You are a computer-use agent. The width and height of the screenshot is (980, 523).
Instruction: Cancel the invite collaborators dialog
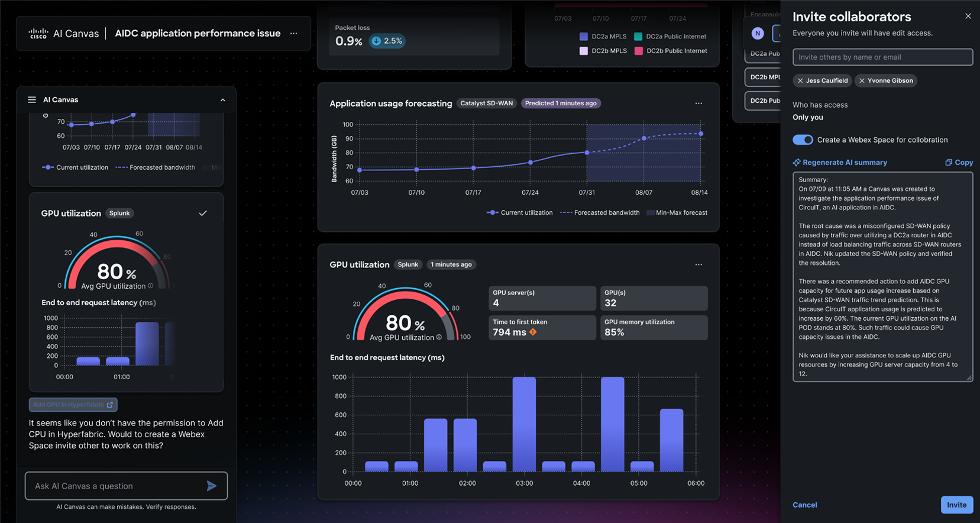tap(804, 505)
